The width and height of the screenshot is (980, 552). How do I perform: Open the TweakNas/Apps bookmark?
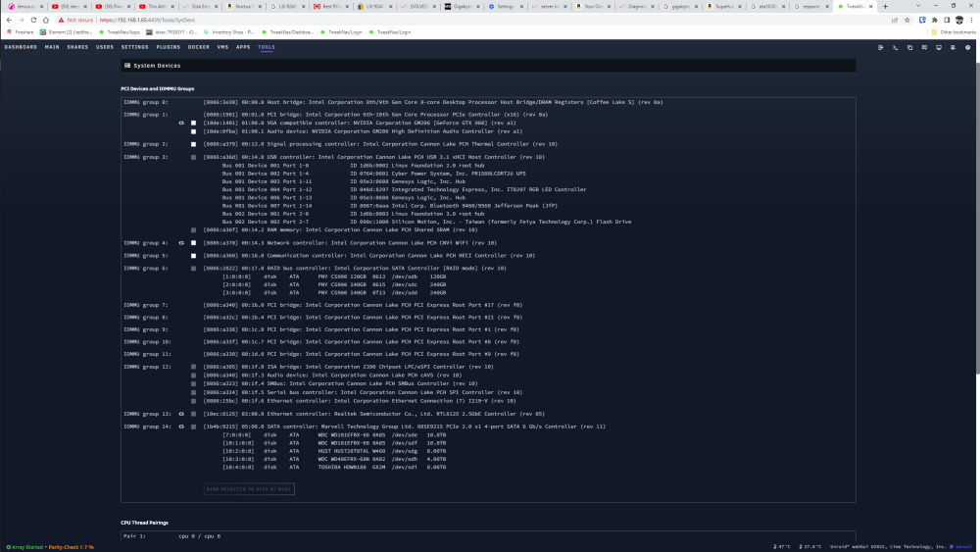[120, 32]
